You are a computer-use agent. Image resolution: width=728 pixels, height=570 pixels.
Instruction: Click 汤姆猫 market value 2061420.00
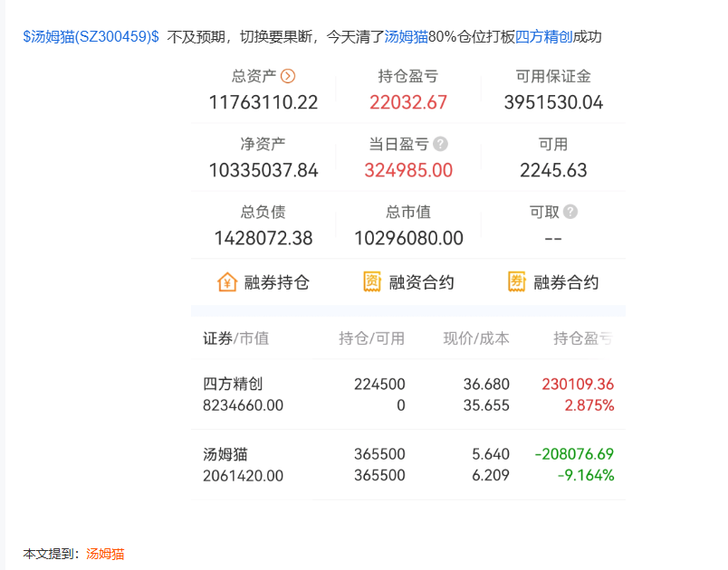243,475
